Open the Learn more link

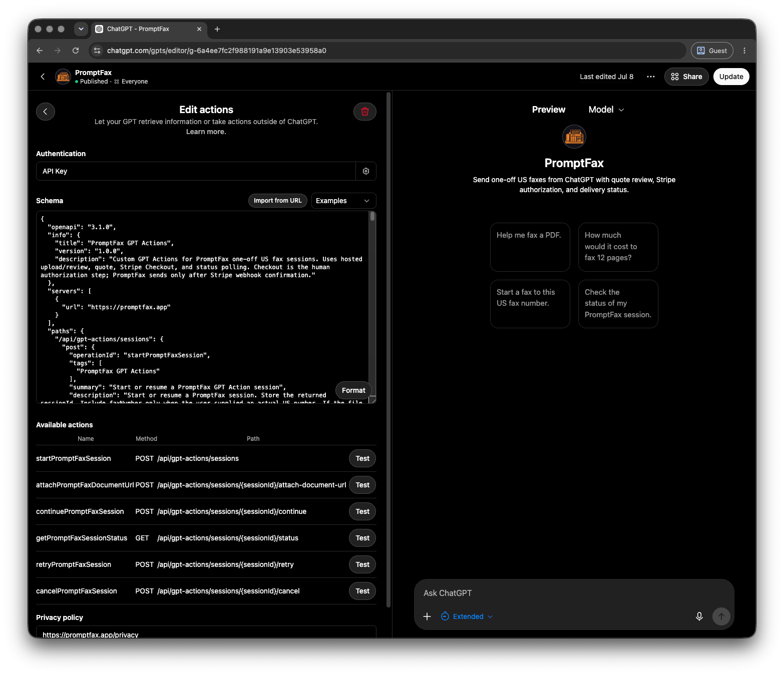(x=206, y=132)
